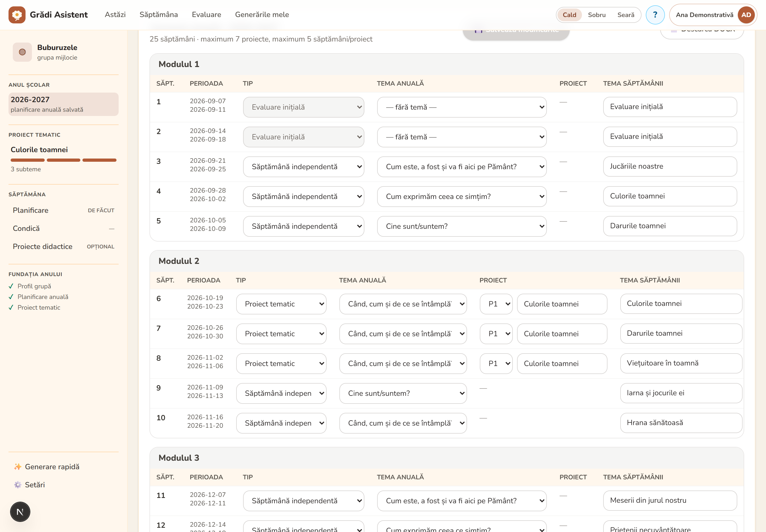The height and width of the screenshot is (532, 766).
Task: Click the Modulul 1 heading
Action: click(x=179, y=64)
